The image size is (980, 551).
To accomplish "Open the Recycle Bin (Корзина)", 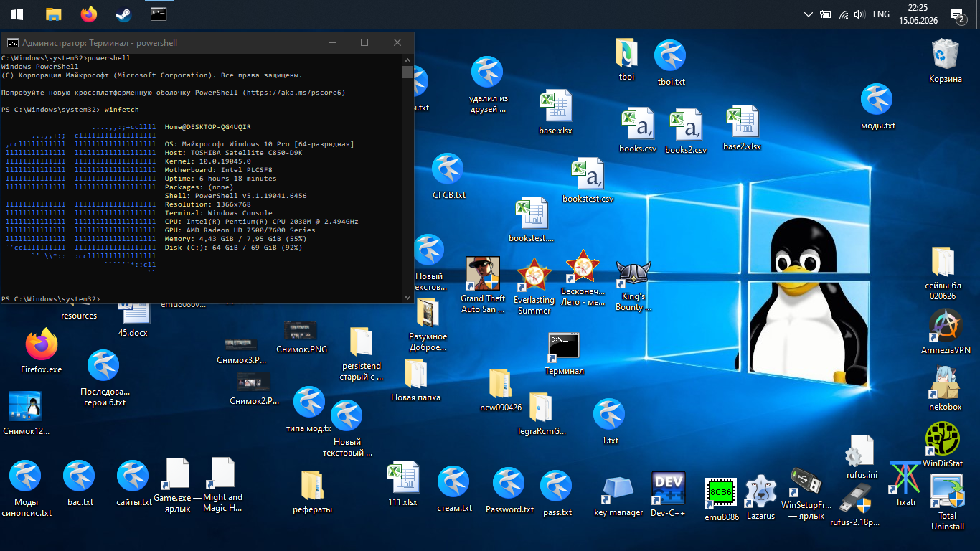I will tap(945, 62).
